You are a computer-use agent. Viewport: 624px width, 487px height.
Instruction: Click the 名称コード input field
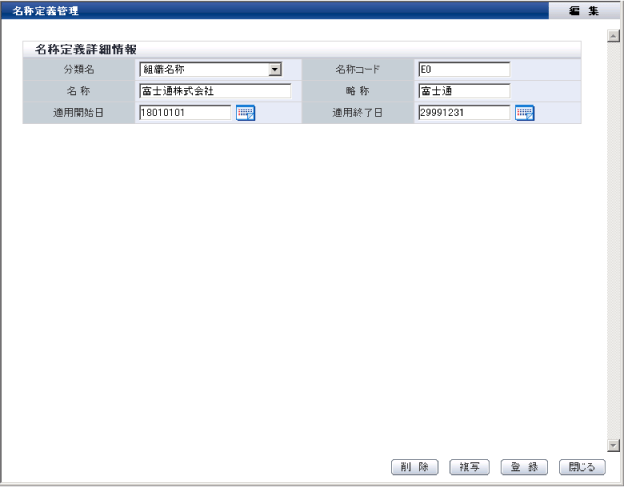464,70
